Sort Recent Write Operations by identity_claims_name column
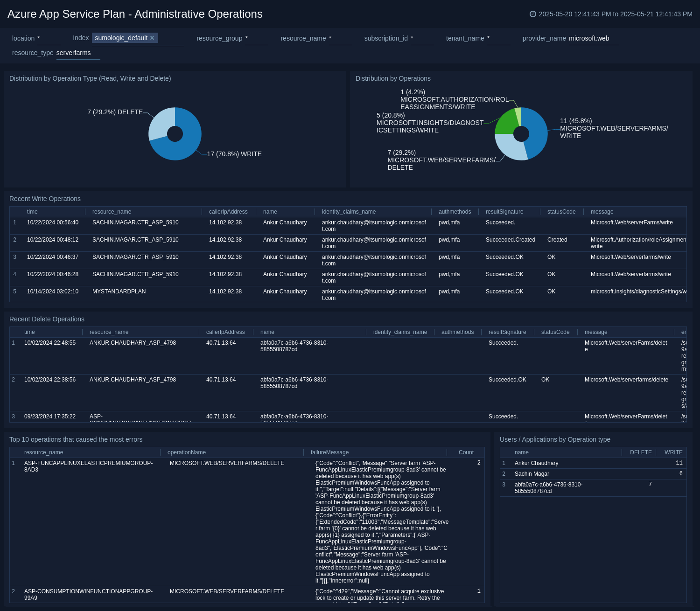 click(x=349, y=212)
